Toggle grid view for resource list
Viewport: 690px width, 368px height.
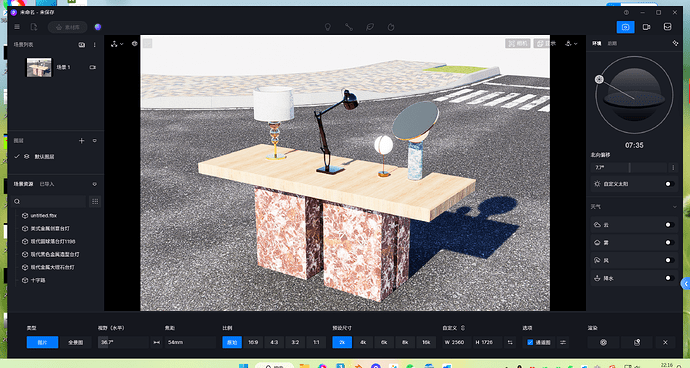click(x=95, y=202)
